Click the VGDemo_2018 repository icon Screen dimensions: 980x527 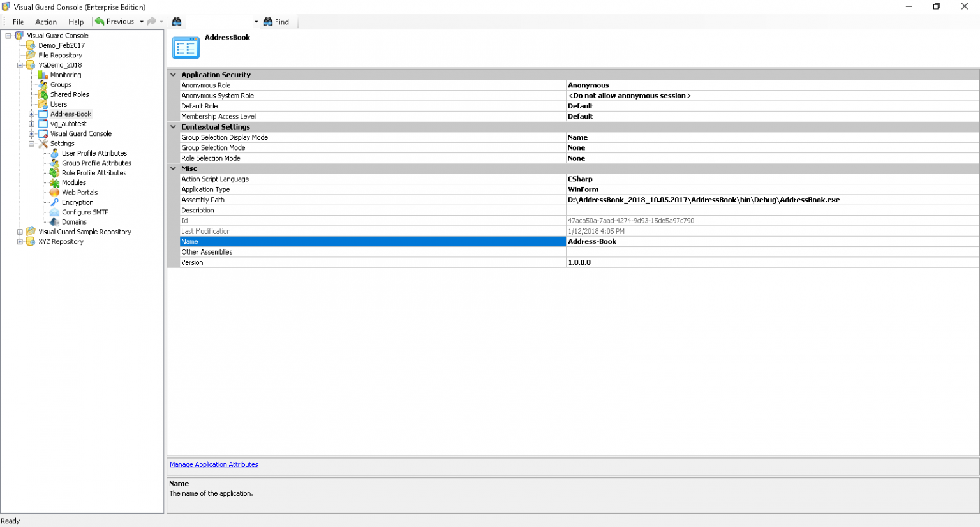31,65
